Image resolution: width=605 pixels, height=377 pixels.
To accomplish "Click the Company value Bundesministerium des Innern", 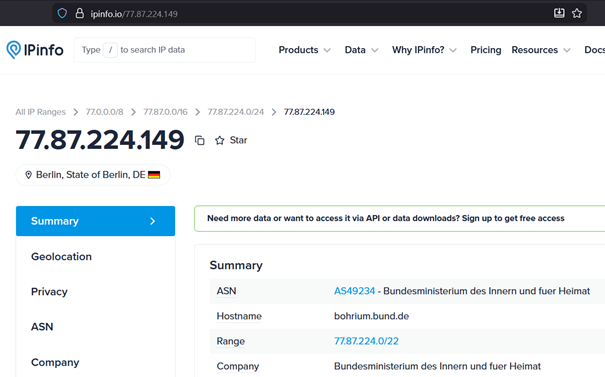I will (437, 366).
